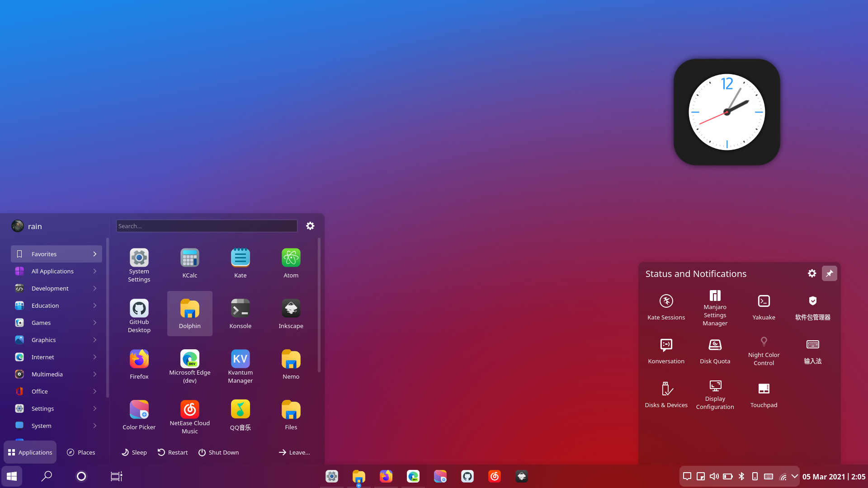The width and height of the screenshot is (868, 488).
Task: Click the Restart button
Action: point(173,452)
